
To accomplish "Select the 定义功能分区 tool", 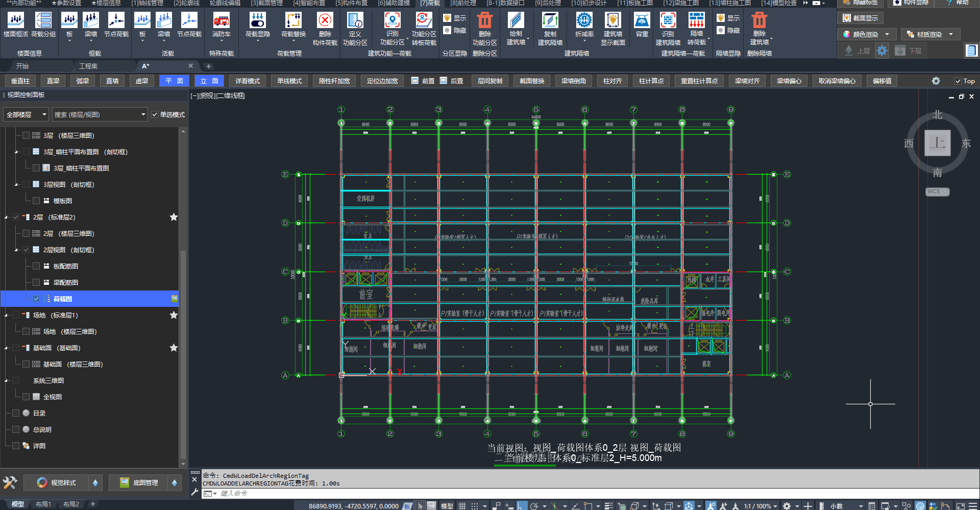I will [355, 21].
